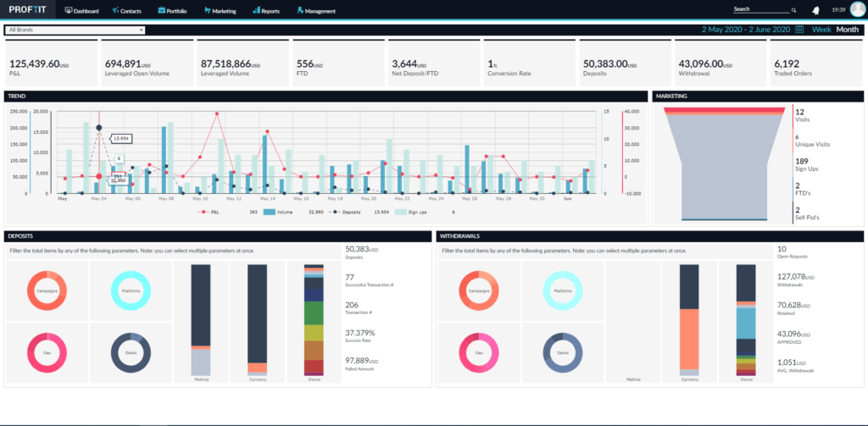Click the Marketing icon in the navbar
This screenshot has height=426, width=868.
(x=207, y=10)
